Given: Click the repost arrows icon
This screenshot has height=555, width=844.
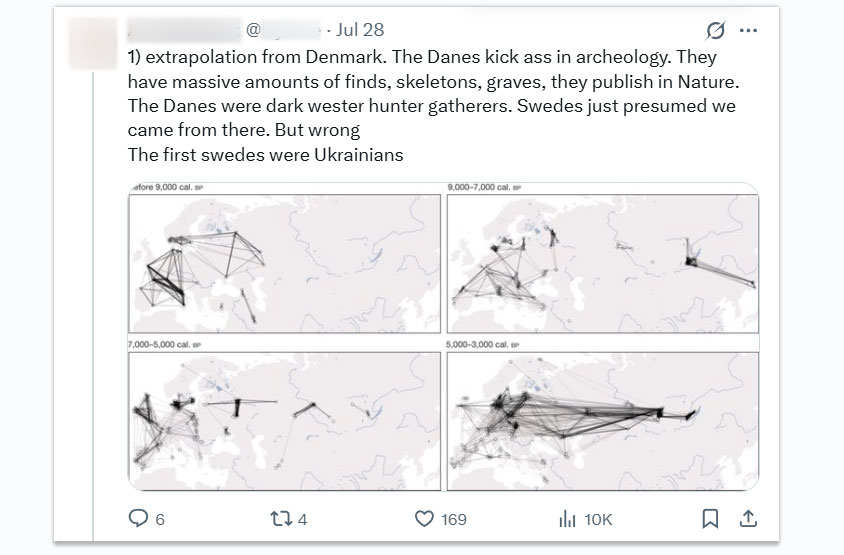Looking at the screenshot, I should pos(281,519).
